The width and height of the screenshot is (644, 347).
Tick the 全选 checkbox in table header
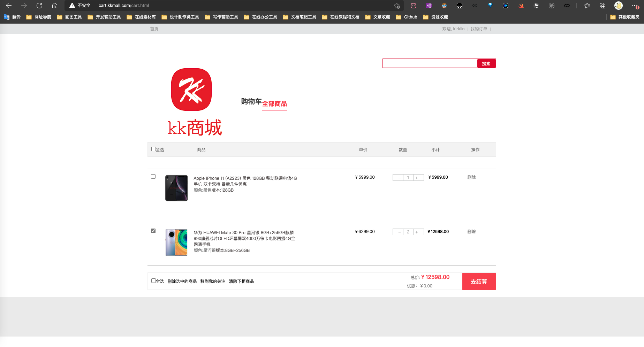[153, 149]
